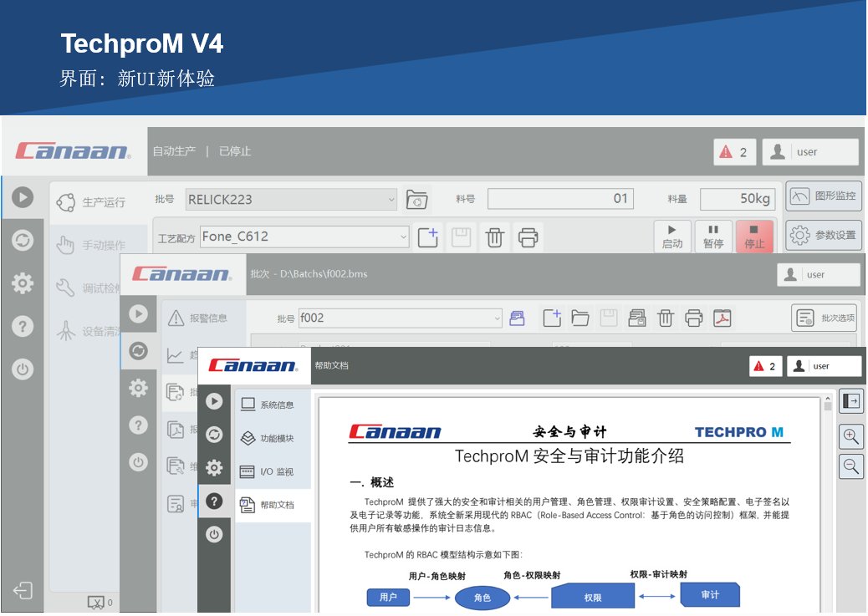868x616 pixels.
Task: Create new recipe icon beside Fone_C612
Action: (x=428, y=237)
